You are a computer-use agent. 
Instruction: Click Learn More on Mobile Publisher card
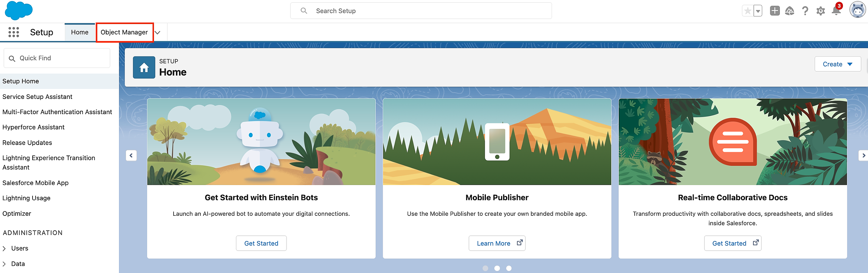497,243
